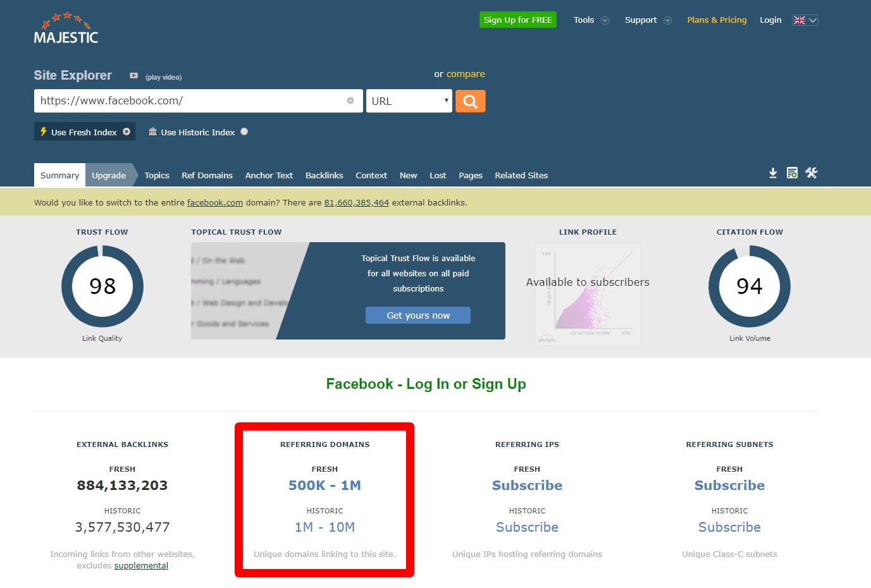871x588 pixels.
Task: Click the orange search magnifier button
Action: point(470,101)
